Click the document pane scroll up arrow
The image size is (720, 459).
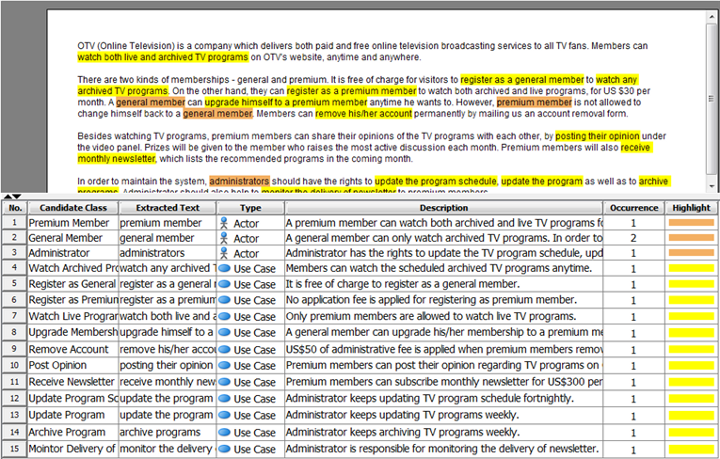click(x=712, y=17)
